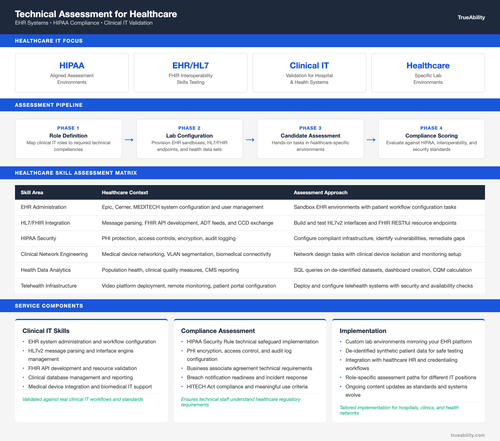The image size is (500, 441).
Task: Click the Health Data Analytics table cell
Action: tap(46, 270)
